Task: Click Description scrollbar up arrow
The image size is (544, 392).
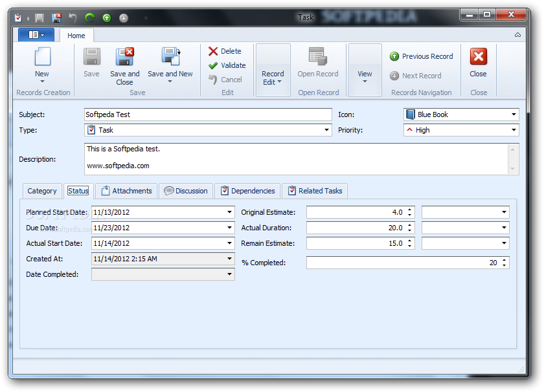Action: pyautogui.click(x=512, y=149)
